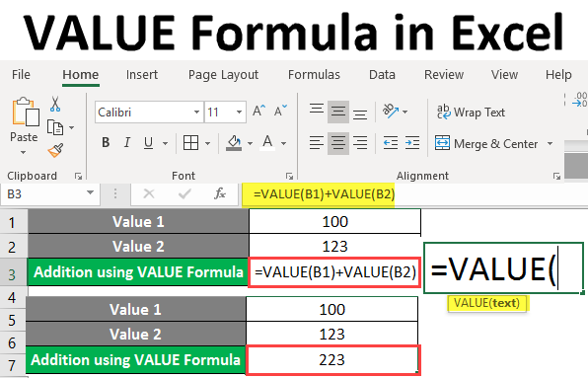Click the Paste clipboard icon
The height and width of the screenshot is (378, 588).
tap(25, 112)
